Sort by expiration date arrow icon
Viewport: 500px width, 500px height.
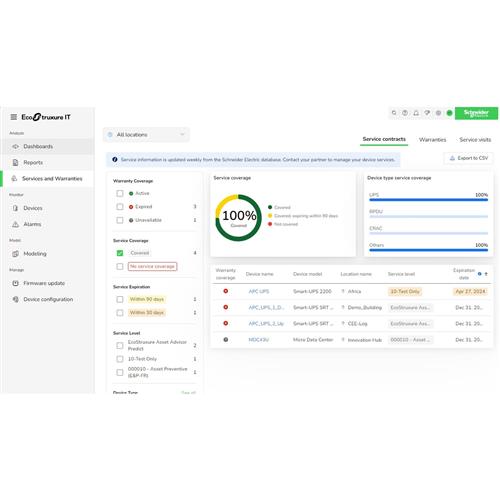[x=486, y=274]
